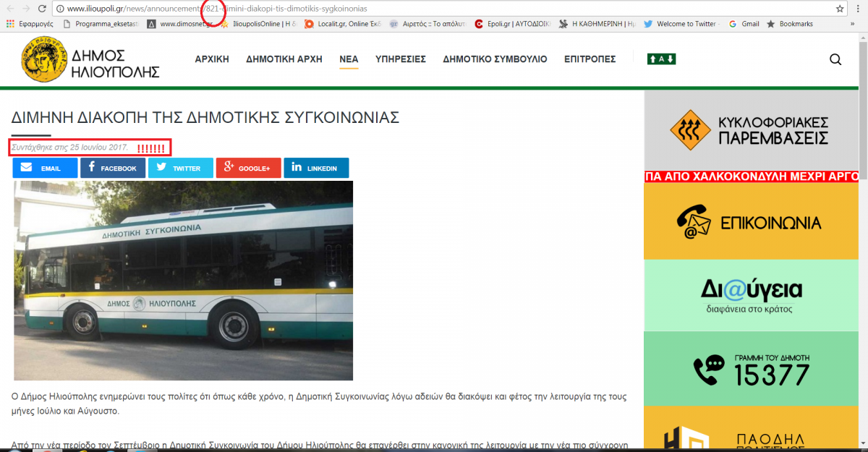Open the Gmail bookmark
This screenshot has width=868, height=452.
[x=744, y=24]
